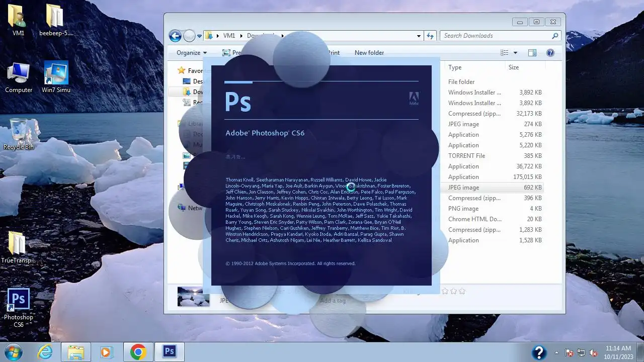Click VM1 in the Explorer address bar

coord(229,36)
